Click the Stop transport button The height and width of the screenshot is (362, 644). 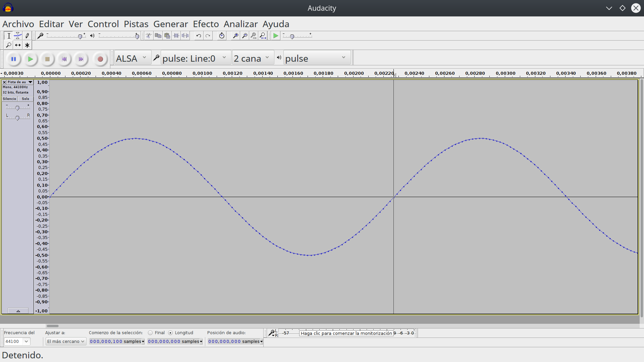click(47, 59)
